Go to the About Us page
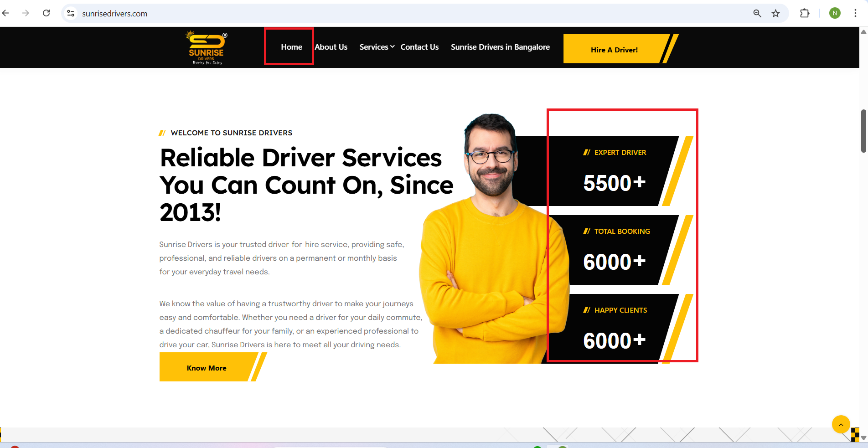The height and width of the screenshot is (448, 868). (331, 47)
